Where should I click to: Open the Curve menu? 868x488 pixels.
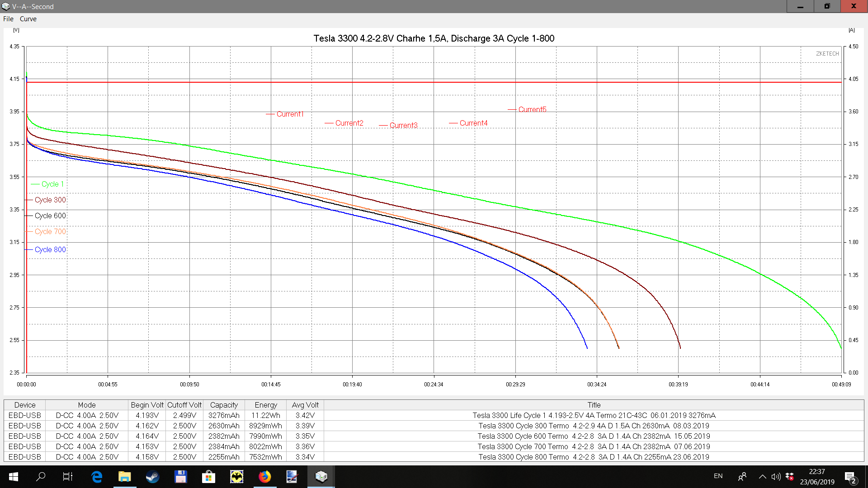(x=28, y=19)
